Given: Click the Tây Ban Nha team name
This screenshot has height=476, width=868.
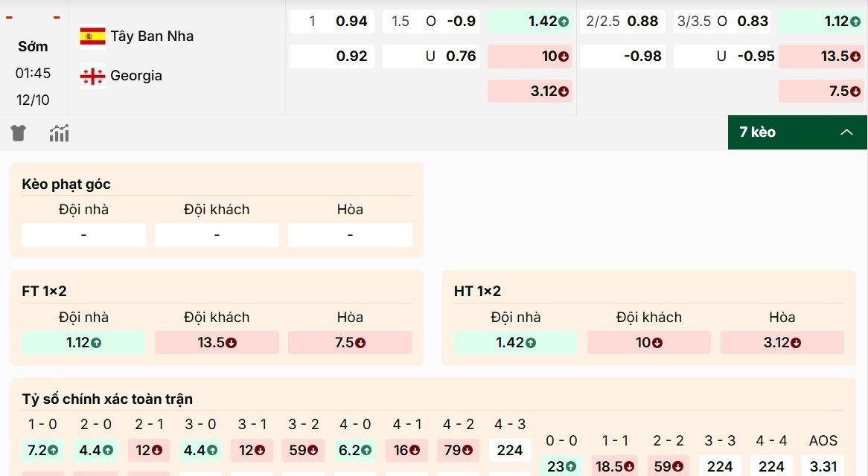Looking at the screenshot, I should pos(152,36).
